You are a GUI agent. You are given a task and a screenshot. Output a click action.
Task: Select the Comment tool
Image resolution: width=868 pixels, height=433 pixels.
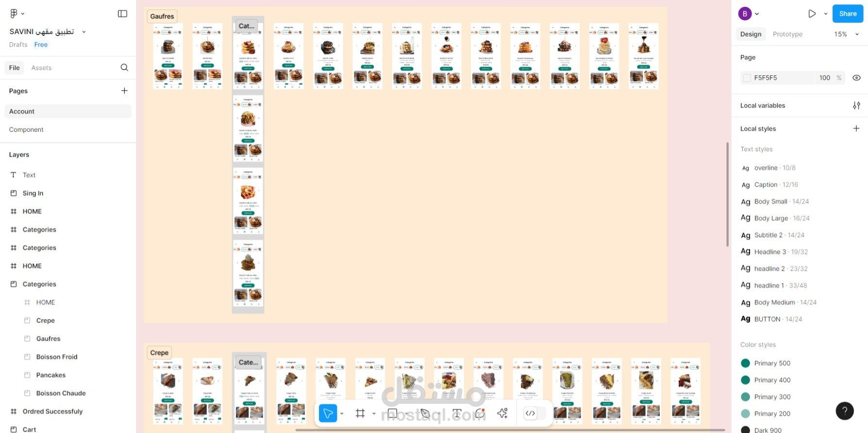tap(480, 414)
